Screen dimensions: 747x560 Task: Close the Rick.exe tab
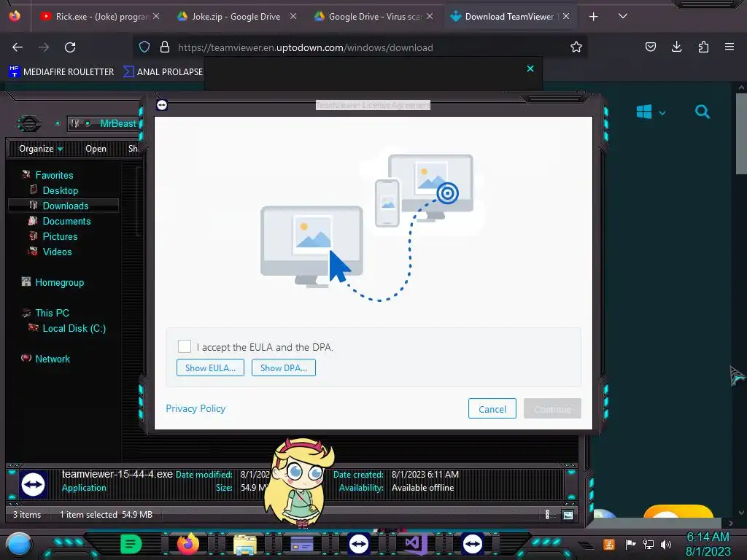click(x=156, y=16)
